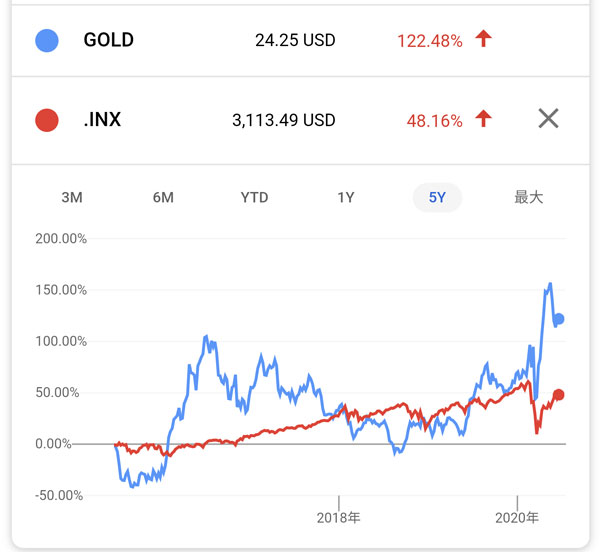Click the .INX price 3,113.49 USD
This screenshot has width=600, height=552.
(283, 121)
